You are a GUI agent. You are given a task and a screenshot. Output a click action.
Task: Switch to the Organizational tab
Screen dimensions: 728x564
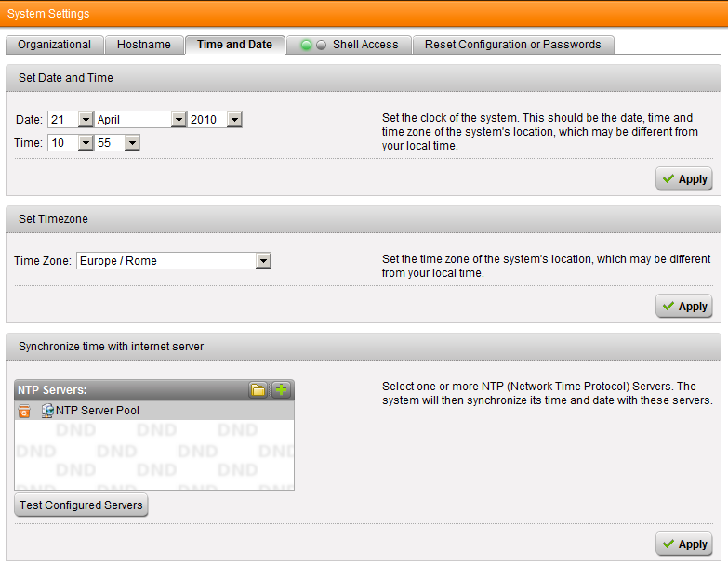tap(54, 45)
